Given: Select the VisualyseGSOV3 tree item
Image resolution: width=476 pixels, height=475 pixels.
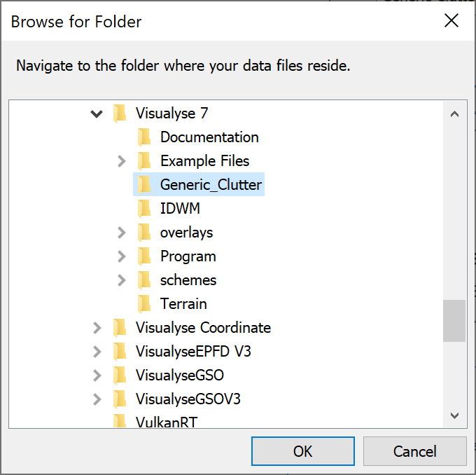Looking at the screenshot, I should pos(188,399).
